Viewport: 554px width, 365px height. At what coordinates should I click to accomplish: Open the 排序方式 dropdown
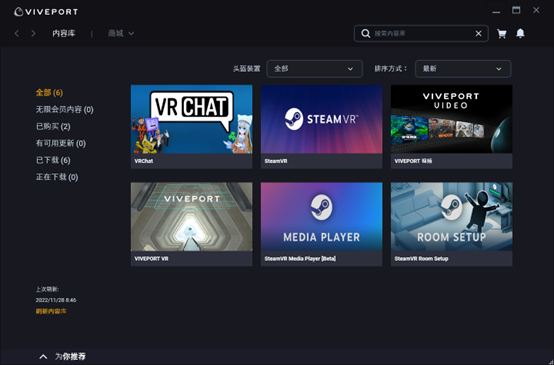pyautogui.click(x=463, y=69)
